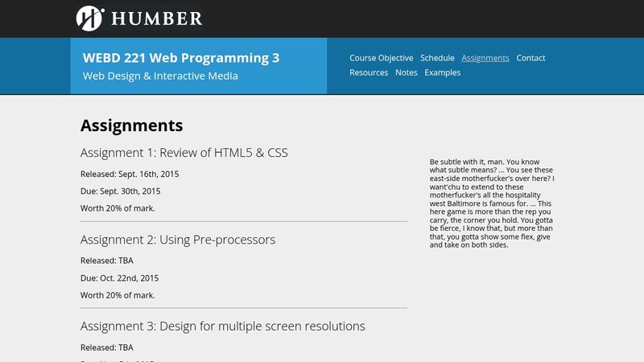
Task: Click the HUMBER wordmark text
Action: (157, 18)
